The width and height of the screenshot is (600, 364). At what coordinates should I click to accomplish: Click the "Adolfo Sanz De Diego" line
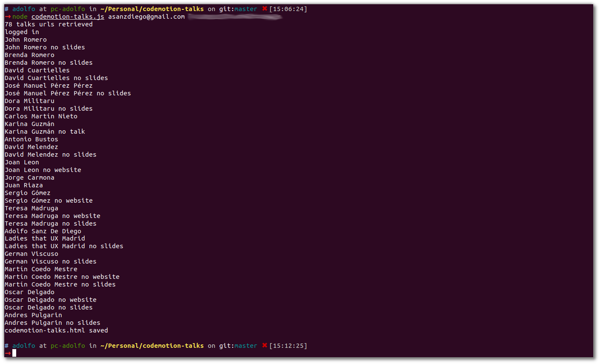43,231
